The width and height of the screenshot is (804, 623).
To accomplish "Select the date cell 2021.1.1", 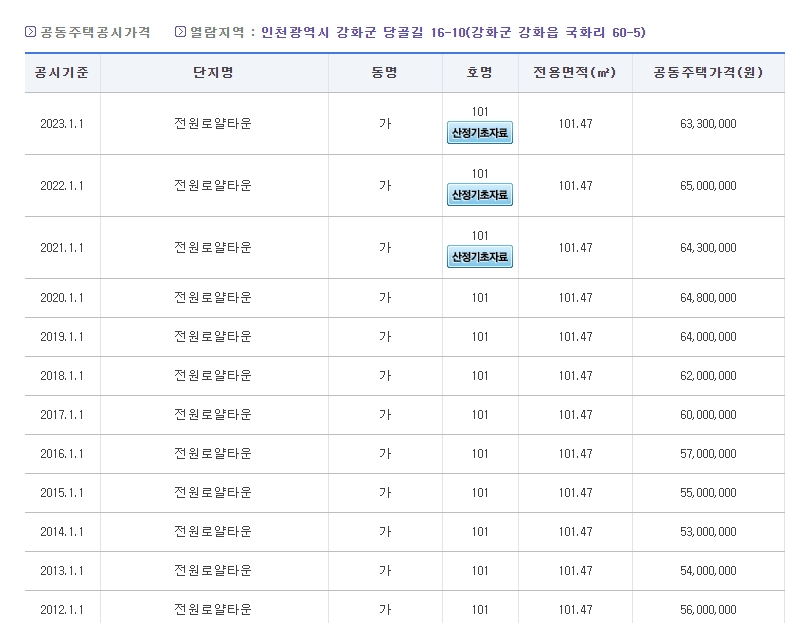I will click(62, 248).
